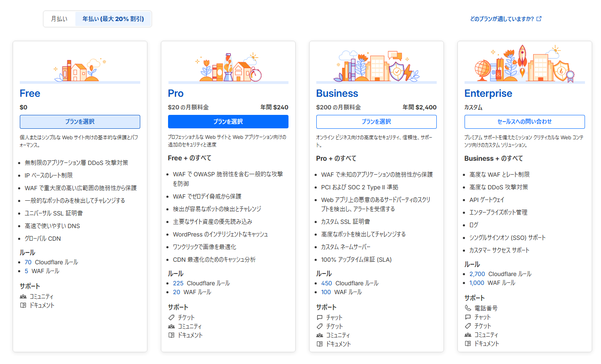Switch billing to 月払い (monthly)
Screen dimensions: 601x364
point(59,19)
